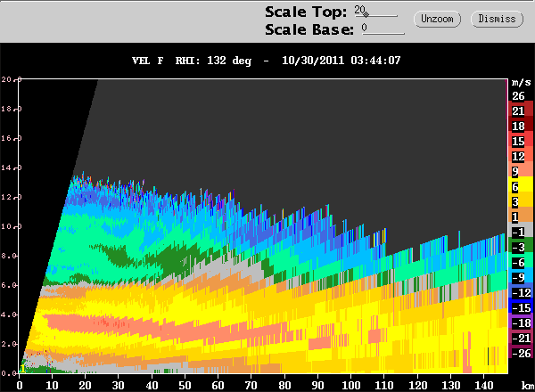The width and height of the screenshot is (535, 392).
Task: Click the 6 m/s yellow legend swatch
Action: 521,186
